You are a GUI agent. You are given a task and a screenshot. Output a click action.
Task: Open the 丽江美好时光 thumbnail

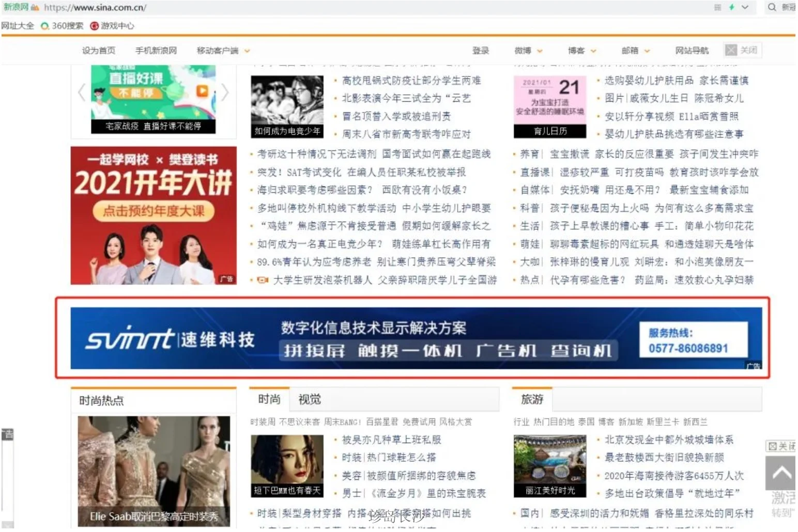550,466
